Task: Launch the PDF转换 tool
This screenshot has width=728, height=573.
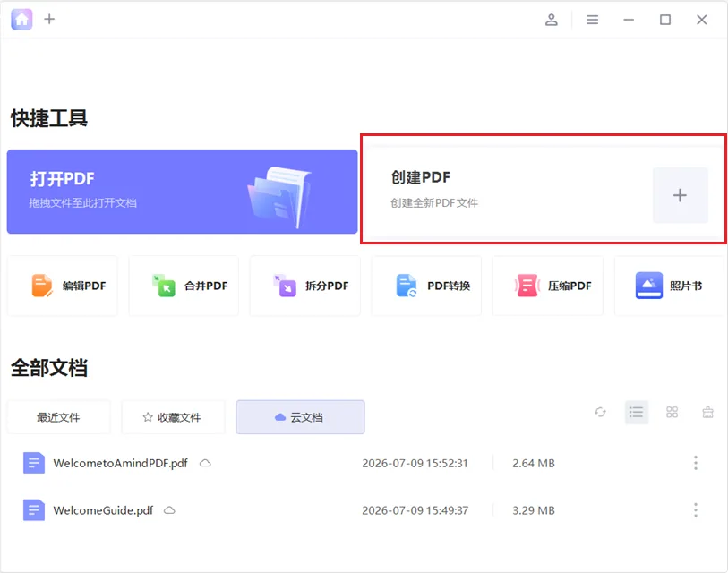Action: click(426, 286)
